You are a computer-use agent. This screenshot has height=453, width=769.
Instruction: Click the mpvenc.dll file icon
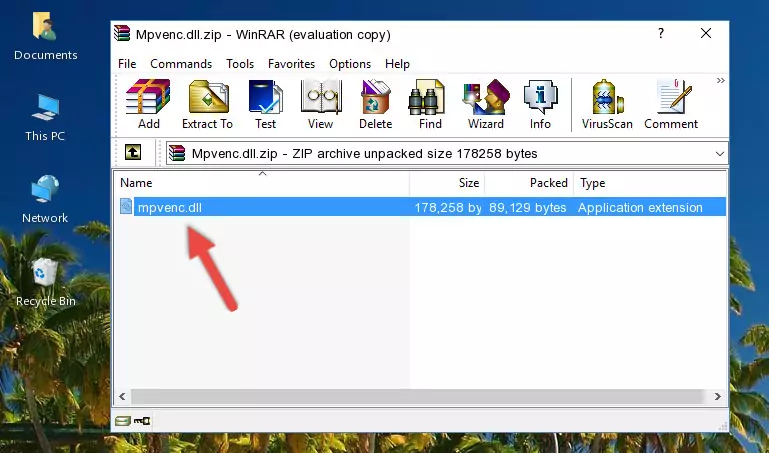pyautogui.click(x=126, y=206)
